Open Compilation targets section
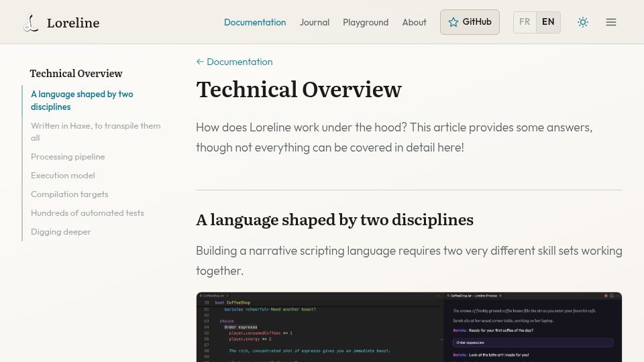644x362 pixels. [69, 194]
